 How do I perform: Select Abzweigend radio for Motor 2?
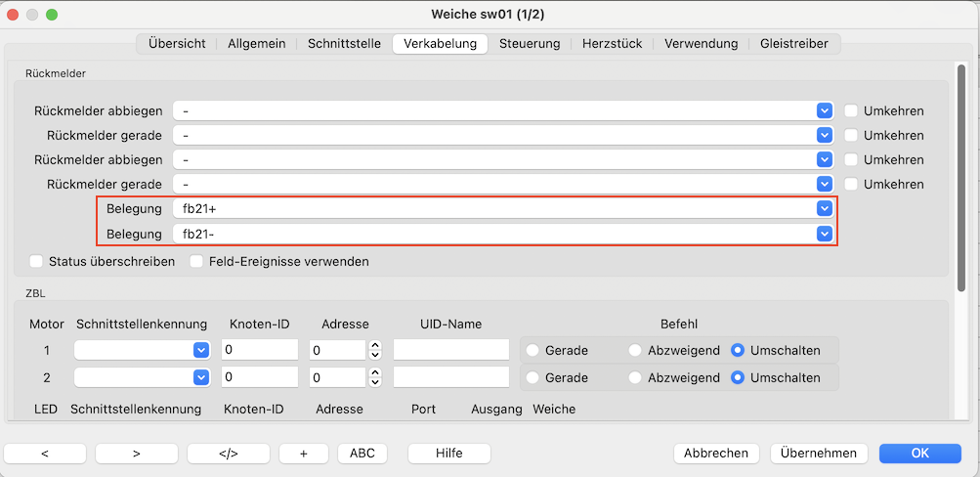click(x=635, y=377)
